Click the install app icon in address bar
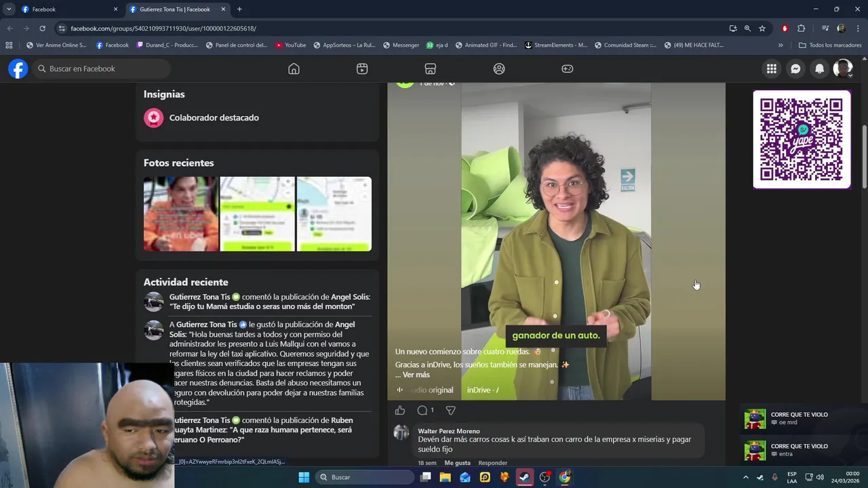Screen dimensions: 868x488 tap(733, 28)
